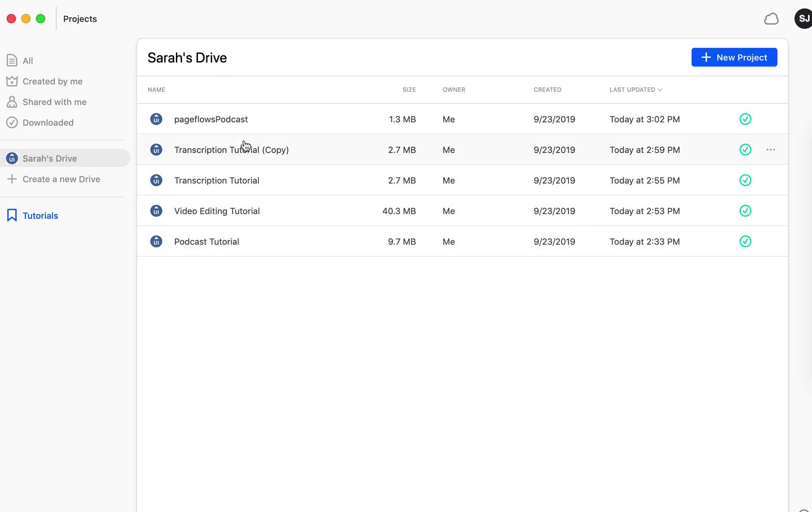Toggle sync status for Video Editing Tutorial
The image size is (812, 512).
tap(746, 211)
